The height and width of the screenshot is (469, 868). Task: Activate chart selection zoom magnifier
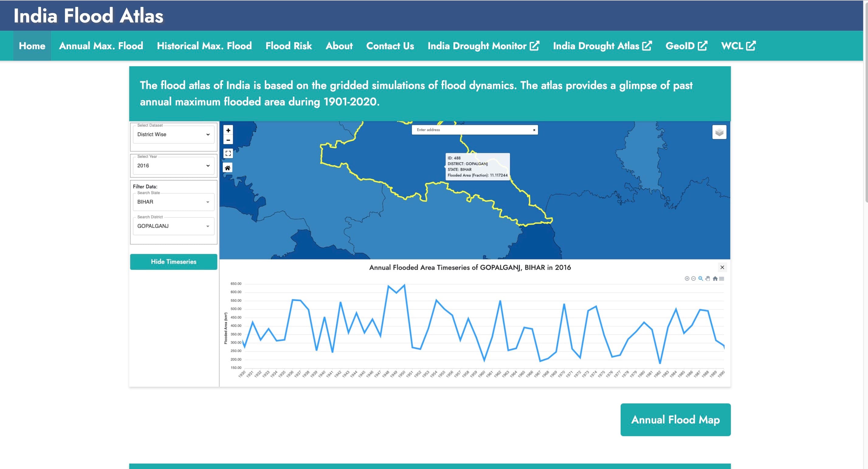701,279
